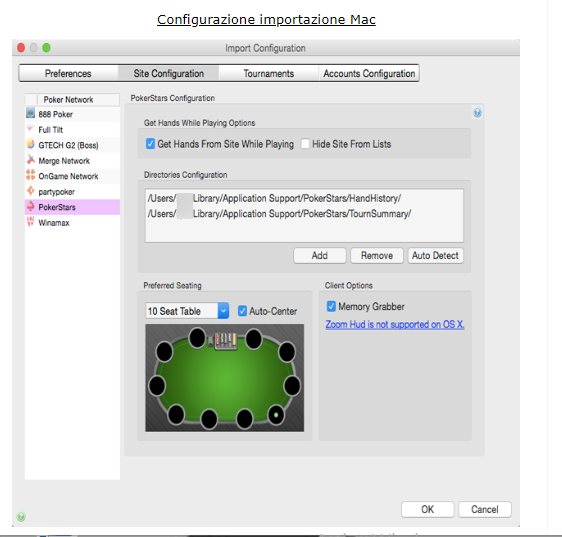The height and width of the screenshot is (537, 562).
Task: Select 888 Poker in the network list
Action: 72,114
